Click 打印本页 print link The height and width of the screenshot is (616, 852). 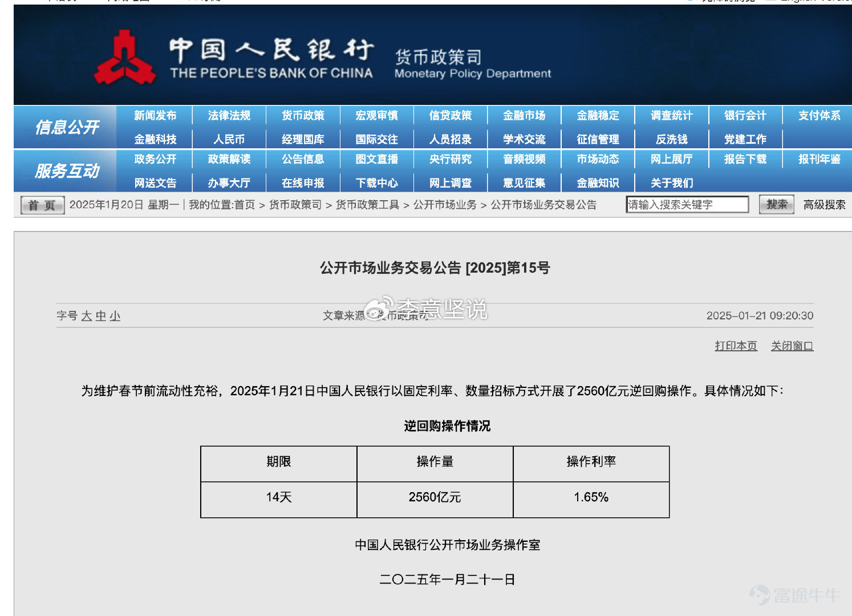736,346
